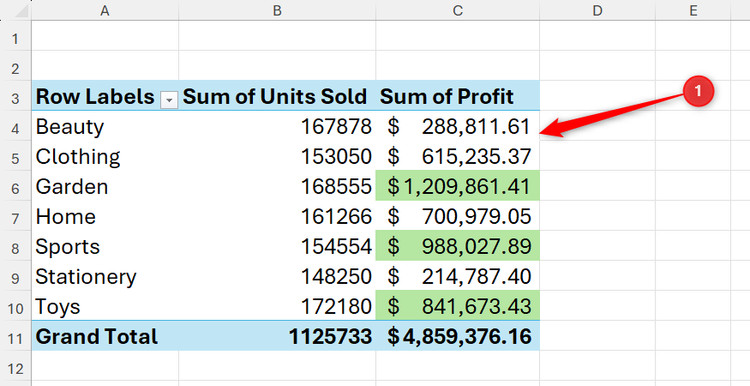750x386 pixels.
Task: Select column C header
Action: [458, 10]
